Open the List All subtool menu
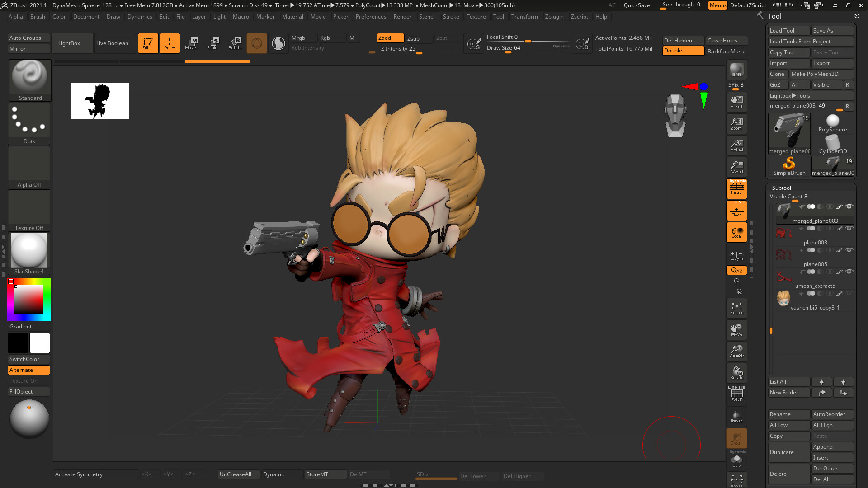 (x=789, y=381)
